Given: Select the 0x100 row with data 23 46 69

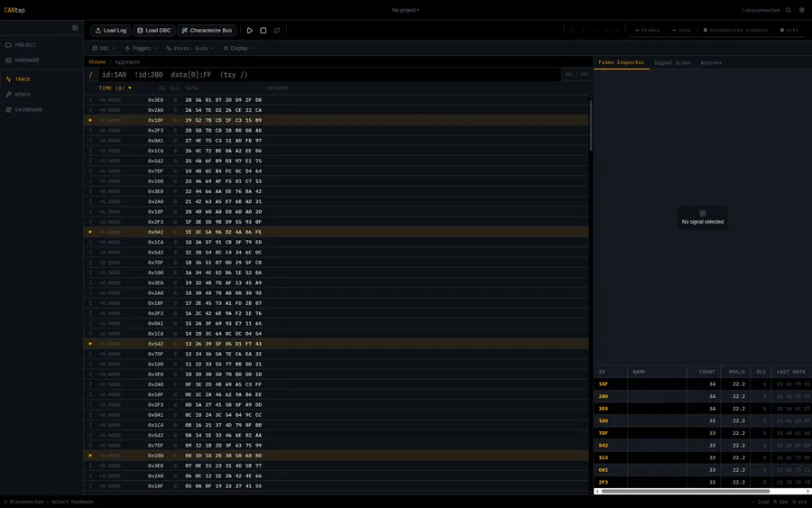Looking at the screenshot, I should pos(337,181).
